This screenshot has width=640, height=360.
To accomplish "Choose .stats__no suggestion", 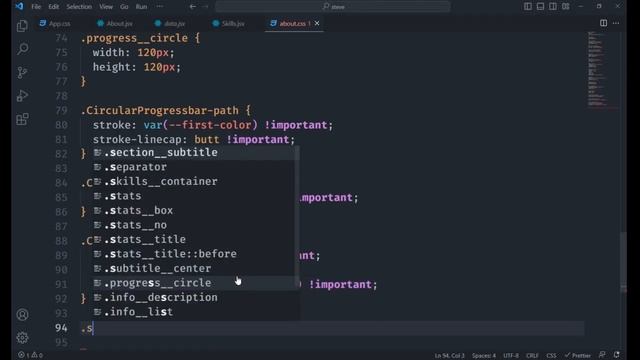I will (194, 225).
